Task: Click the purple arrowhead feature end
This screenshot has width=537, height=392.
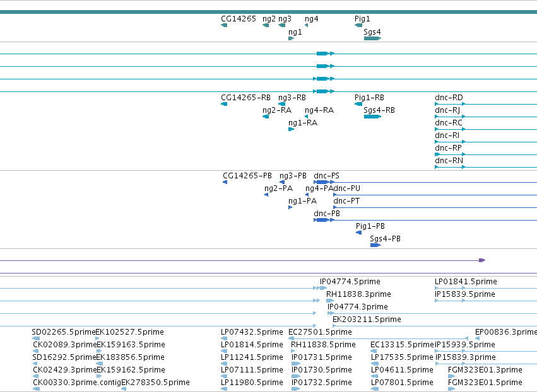Action: pyautogui.click(x=482, y=260)
